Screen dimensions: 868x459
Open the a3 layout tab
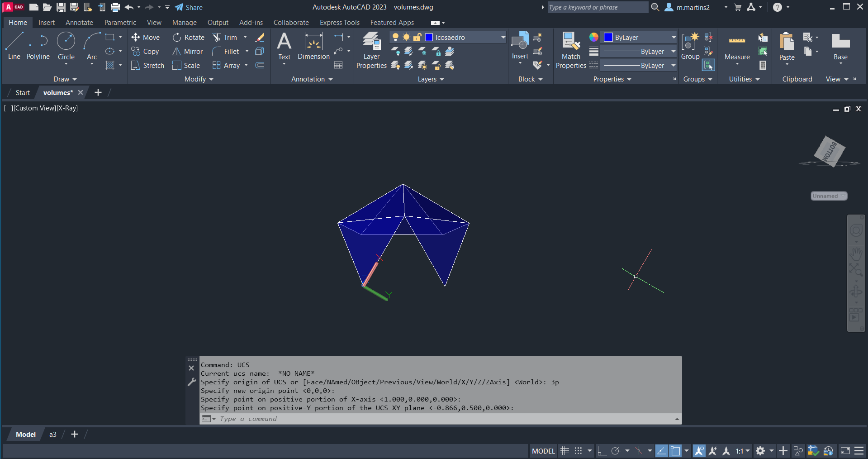point(53,435)
